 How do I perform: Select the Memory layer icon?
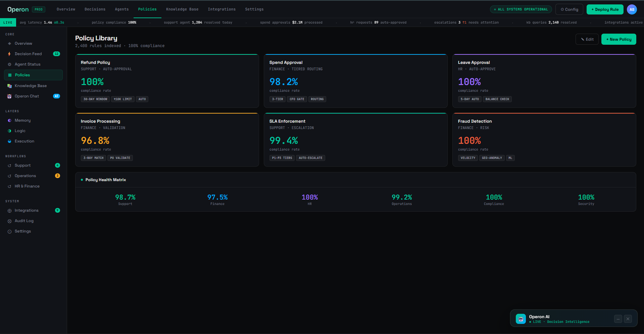point(9,120)
